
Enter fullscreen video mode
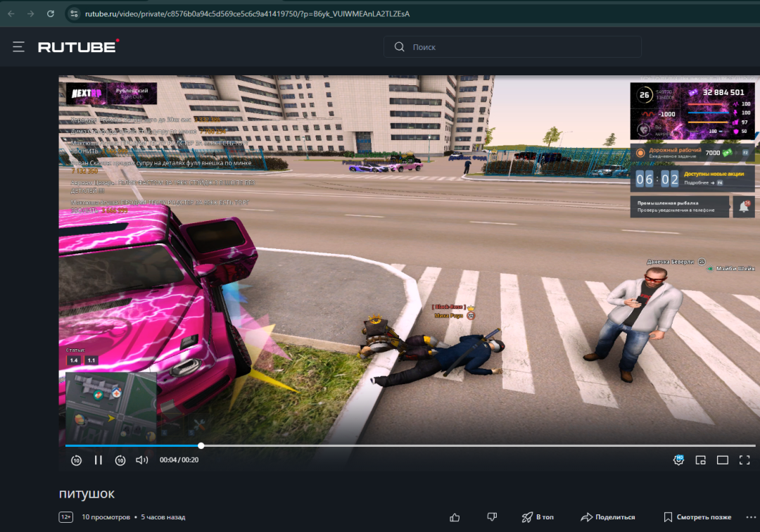pyautogui.click(x=745, y=460)
